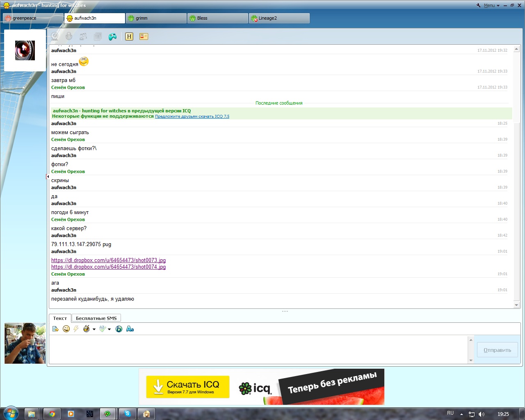
Task: Click the round green b icon
Action: [119, 329]
